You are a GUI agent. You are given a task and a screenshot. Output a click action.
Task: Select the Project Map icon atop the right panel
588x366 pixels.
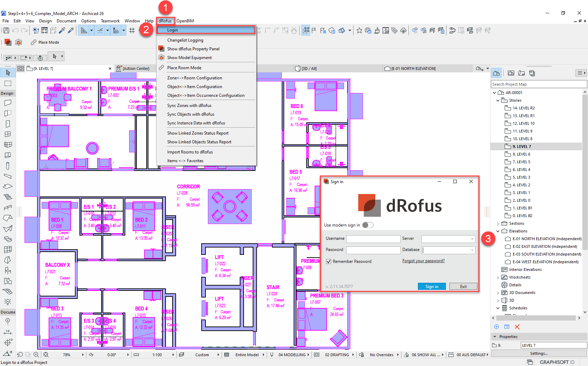click(496, 73)
